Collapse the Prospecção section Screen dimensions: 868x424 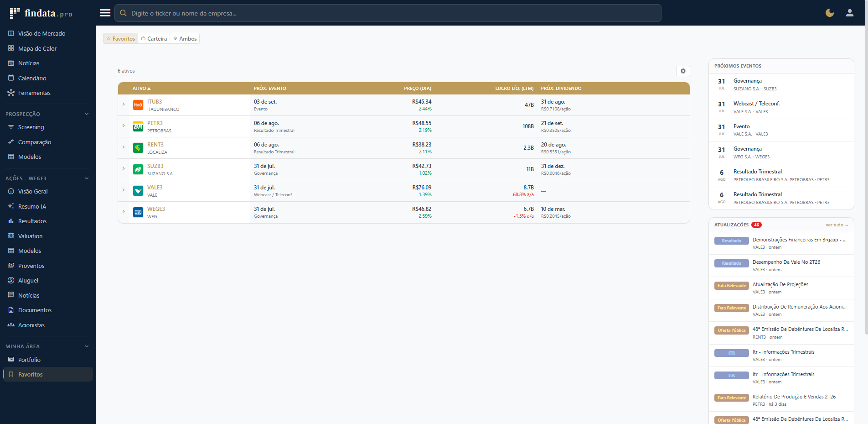[87, 114]
